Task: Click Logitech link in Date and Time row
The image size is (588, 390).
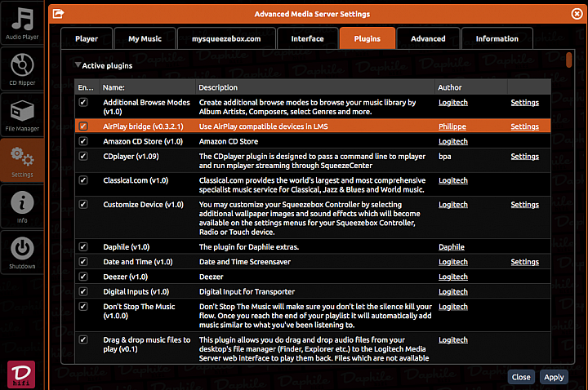Action: tap(453, 262)
